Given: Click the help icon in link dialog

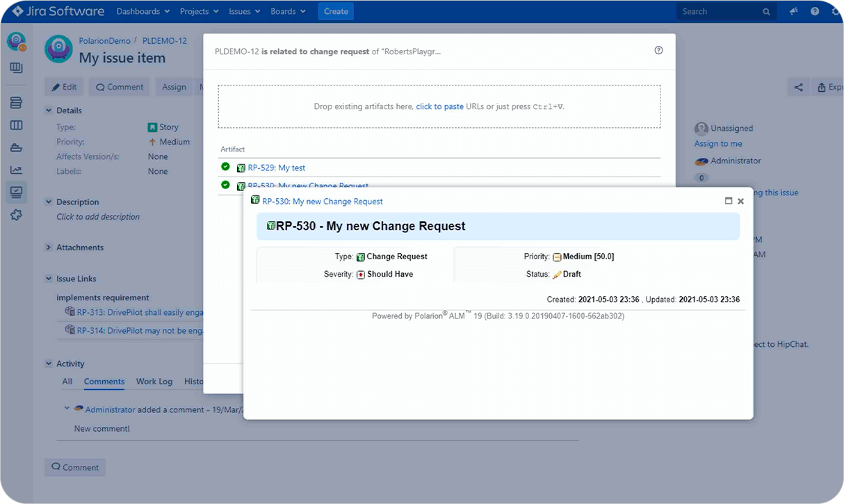Looking at the screenshot, I should pos(659,50).
